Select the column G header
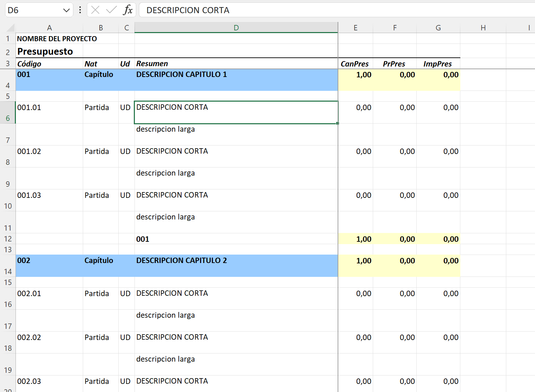This screenshot has width=535, height=392. [438, 28]
